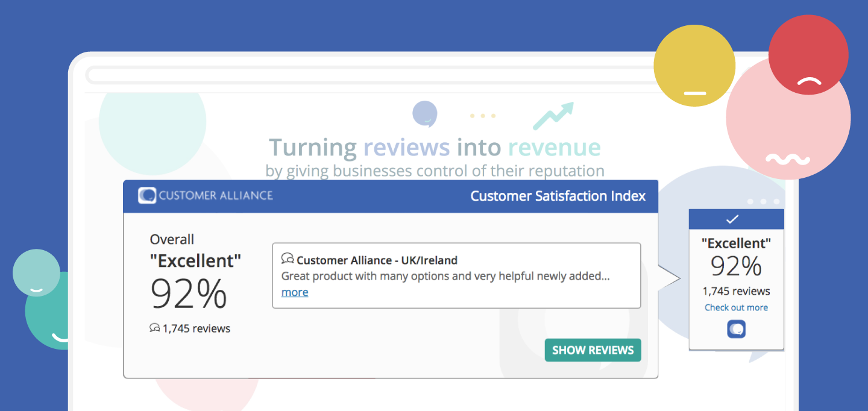Image resolution: width=868 pixels, height=411 pixels.
Task: Select the 'Customer Alliance - UK/Ireland' review title
Action: [x=377, y=260]
